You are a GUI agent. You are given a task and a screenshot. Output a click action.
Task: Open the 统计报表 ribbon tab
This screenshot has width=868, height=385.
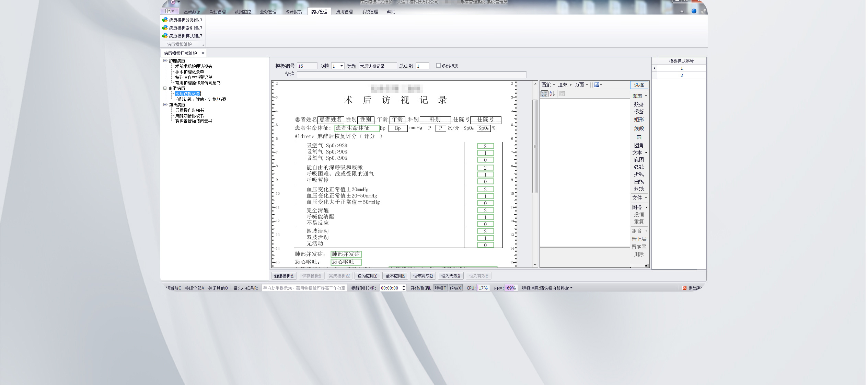(293, 12)
